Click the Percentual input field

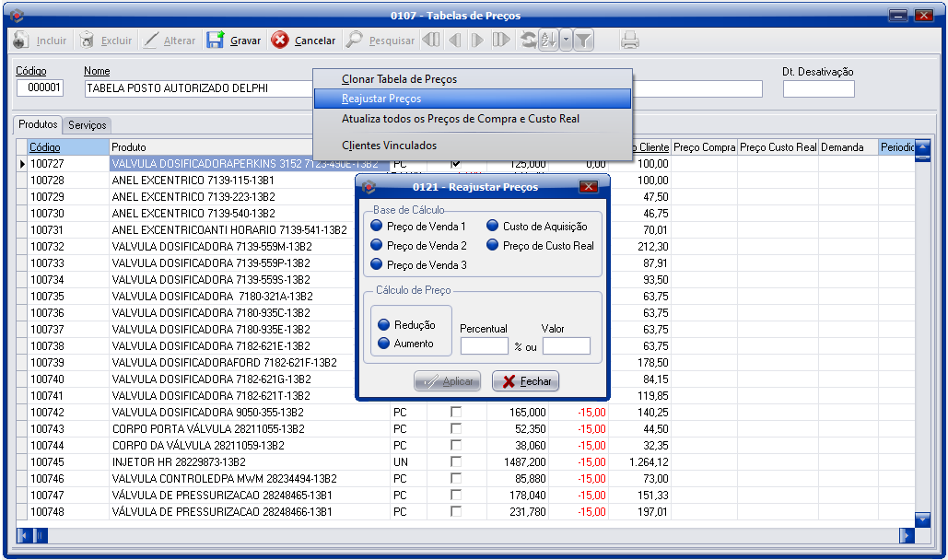(x=484, y=346)
